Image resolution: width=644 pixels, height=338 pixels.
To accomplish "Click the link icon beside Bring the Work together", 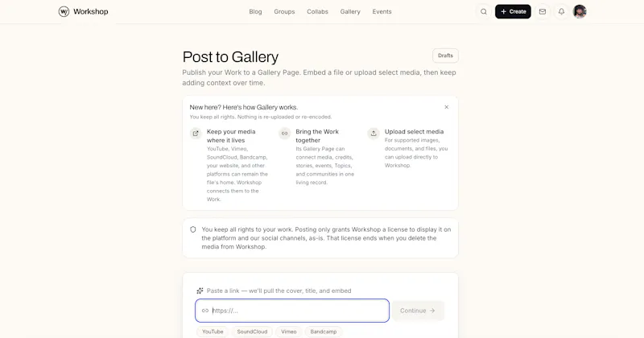I will [x=285, y=134].
